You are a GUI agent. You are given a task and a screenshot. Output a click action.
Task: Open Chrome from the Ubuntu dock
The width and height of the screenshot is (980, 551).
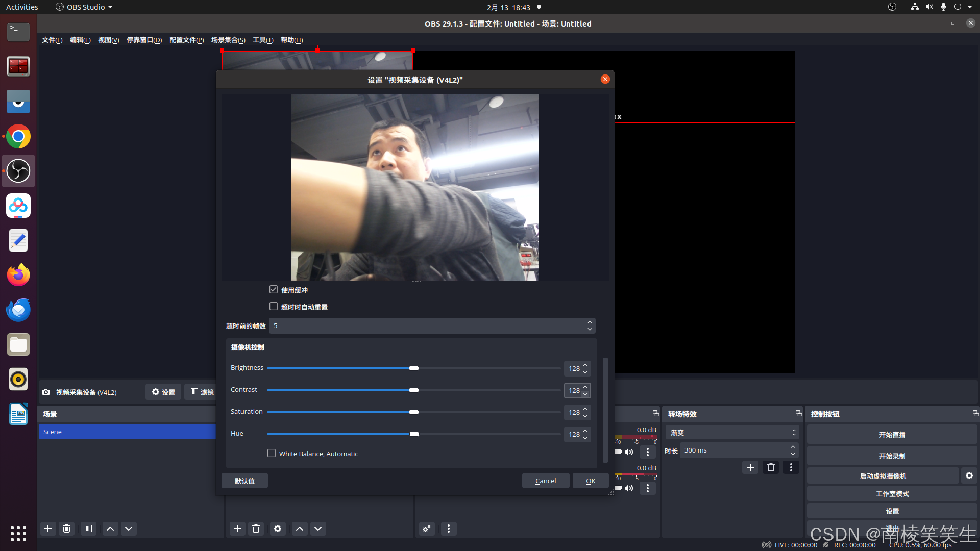[18, 137]
